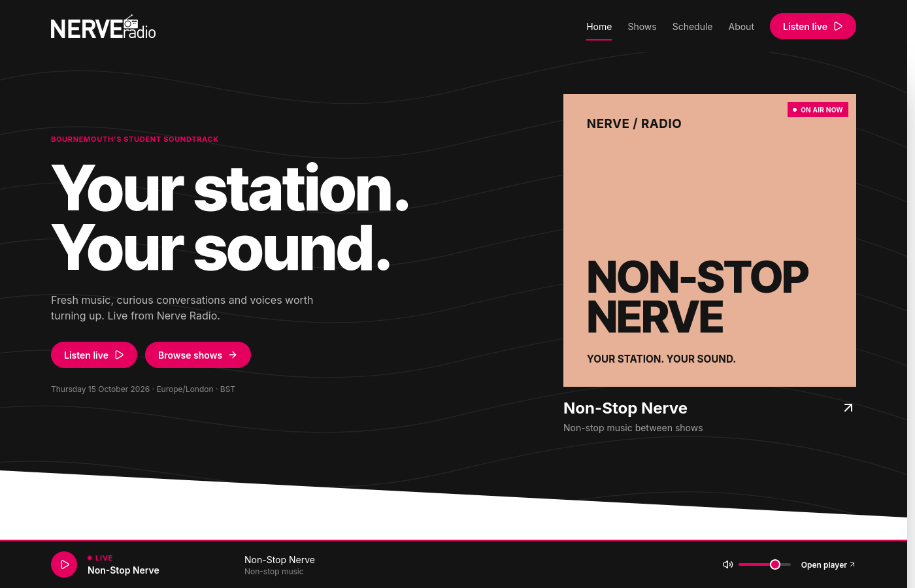915x588 pixels.
Task: Click the 'Non-stop music between shows' description
Action: [633, 428]
